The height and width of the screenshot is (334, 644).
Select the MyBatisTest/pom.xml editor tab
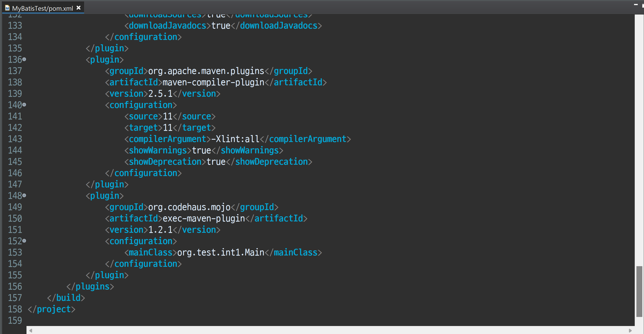pyautogui.click(x=43, y=8)
